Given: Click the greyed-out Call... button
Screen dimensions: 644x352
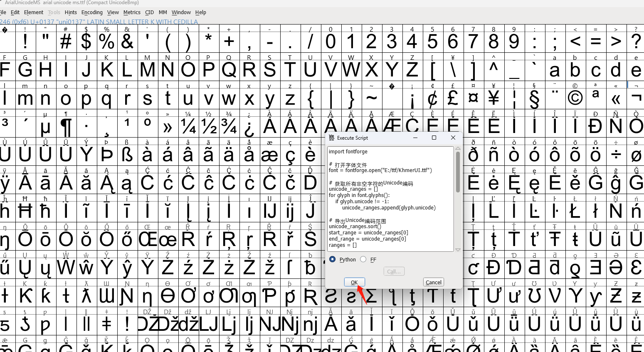Looking at the screenshot, I should click(394, 271).
